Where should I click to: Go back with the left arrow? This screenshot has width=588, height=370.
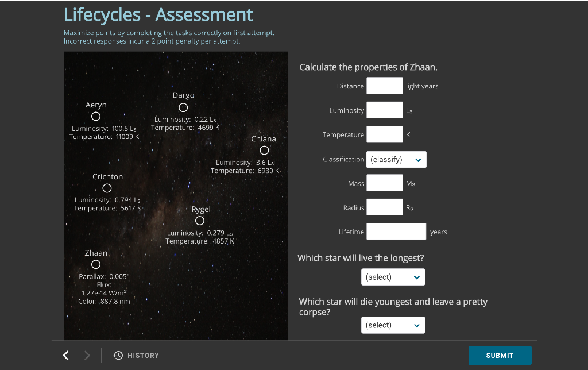[x=66, y=356]
